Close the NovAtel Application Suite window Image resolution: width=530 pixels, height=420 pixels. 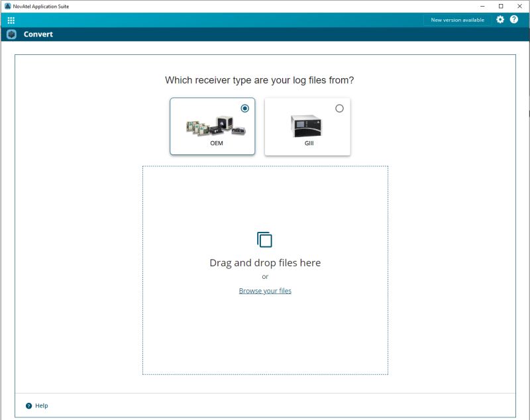click(519, 6)
